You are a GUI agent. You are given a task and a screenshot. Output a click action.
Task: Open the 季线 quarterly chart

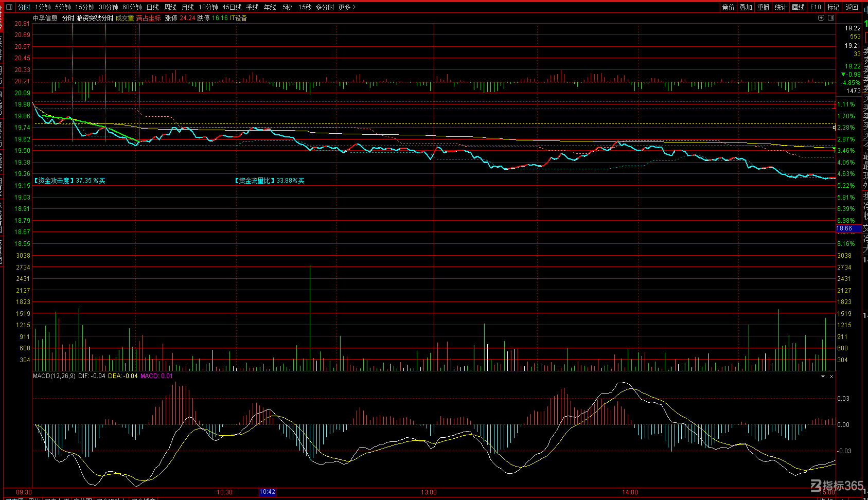click(x=253, y=7)
